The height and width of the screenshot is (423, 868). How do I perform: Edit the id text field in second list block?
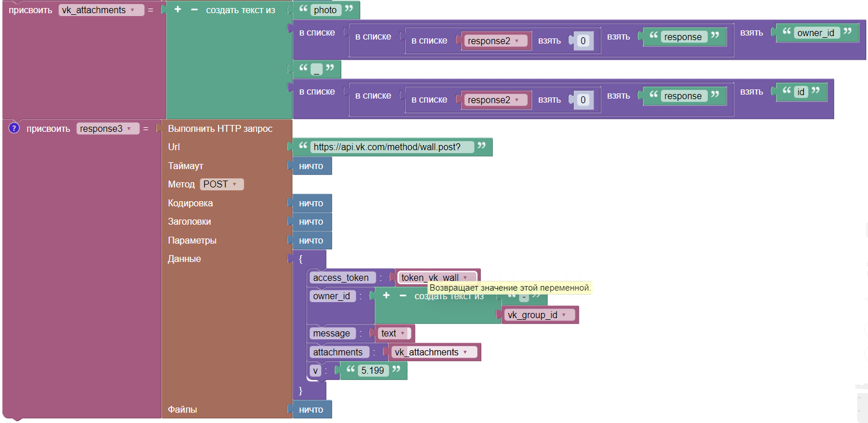[801, 92]
